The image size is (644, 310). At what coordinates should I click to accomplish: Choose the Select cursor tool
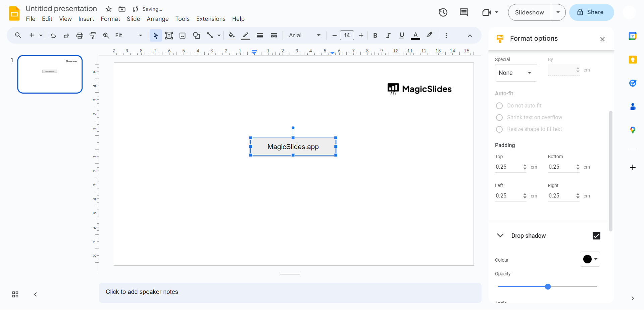coord(156,35)
